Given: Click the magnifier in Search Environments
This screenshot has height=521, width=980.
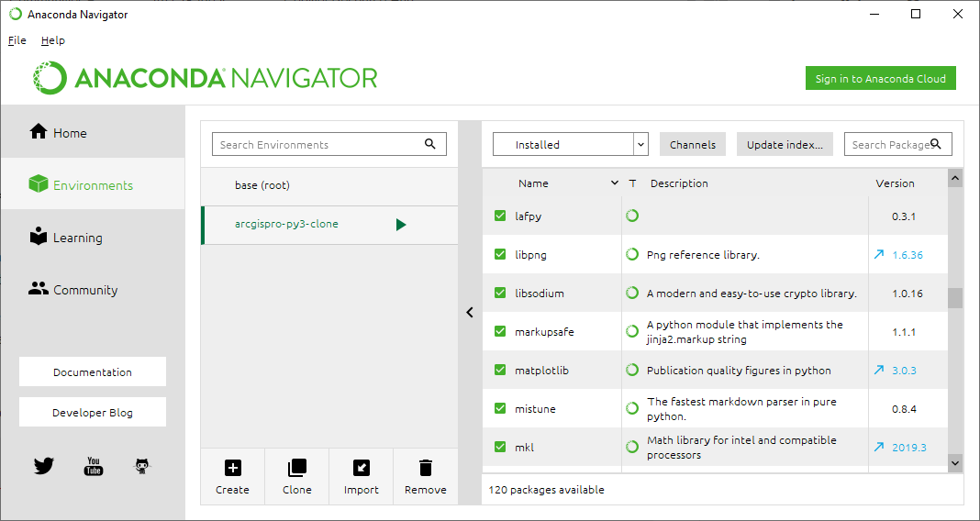Looking at the screenshot, I should (x=430, y=144).
